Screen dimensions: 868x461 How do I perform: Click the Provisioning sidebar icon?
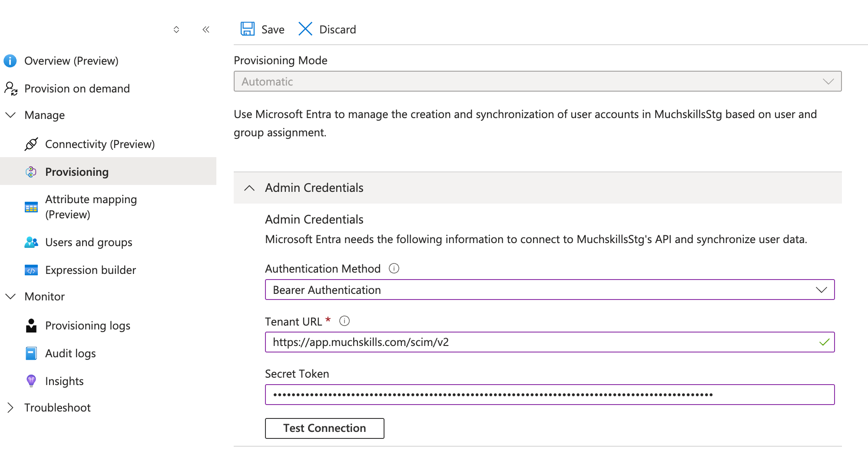(x=31, y=172)
